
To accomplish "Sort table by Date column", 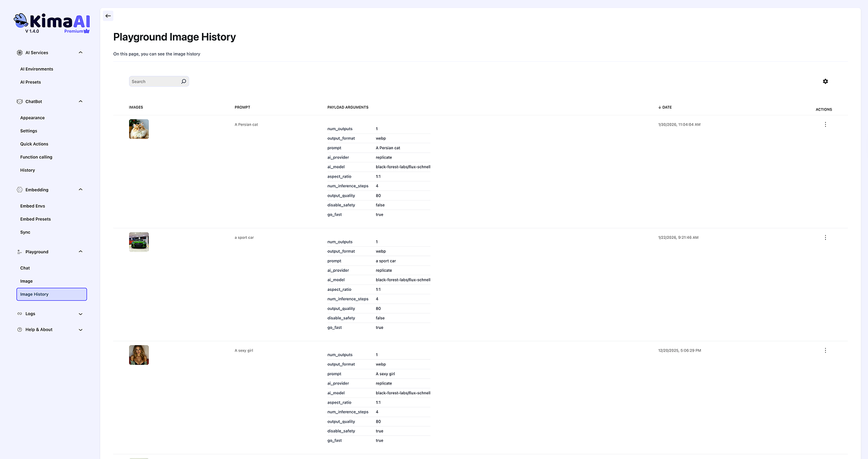I will click(666, 108).
